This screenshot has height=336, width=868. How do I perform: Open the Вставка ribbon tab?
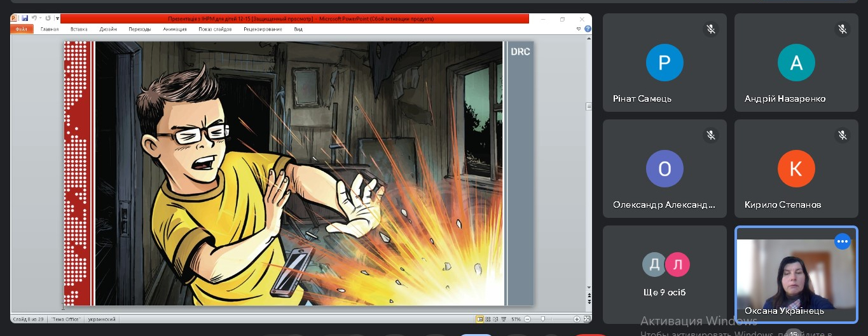click(x=79, y=29)
